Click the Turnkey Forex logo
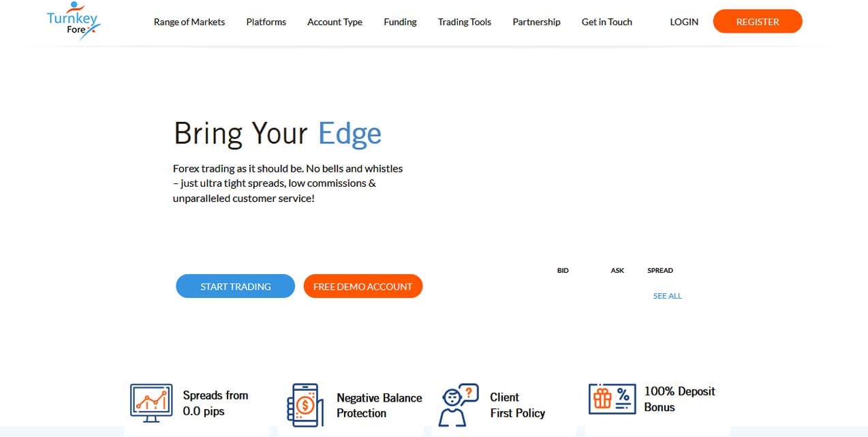The width and height of the screenshot is (868, 437). (74, 21)
